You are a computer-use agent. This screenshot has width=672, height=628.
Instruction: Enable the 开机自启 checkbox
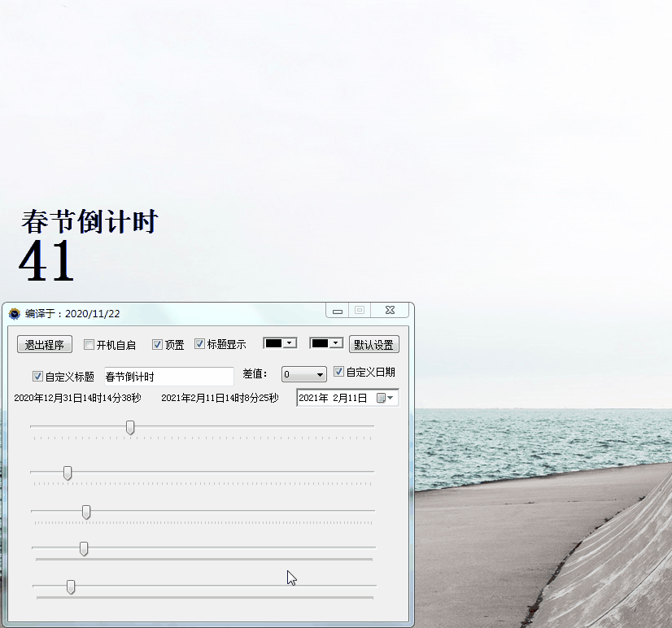[89, 345]
